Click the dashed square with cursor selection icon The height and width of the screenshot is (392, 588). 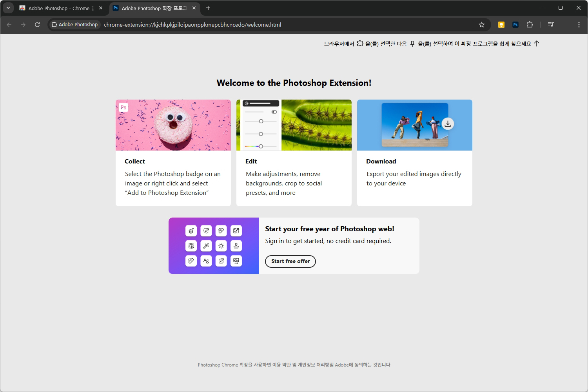click(191, 246)
